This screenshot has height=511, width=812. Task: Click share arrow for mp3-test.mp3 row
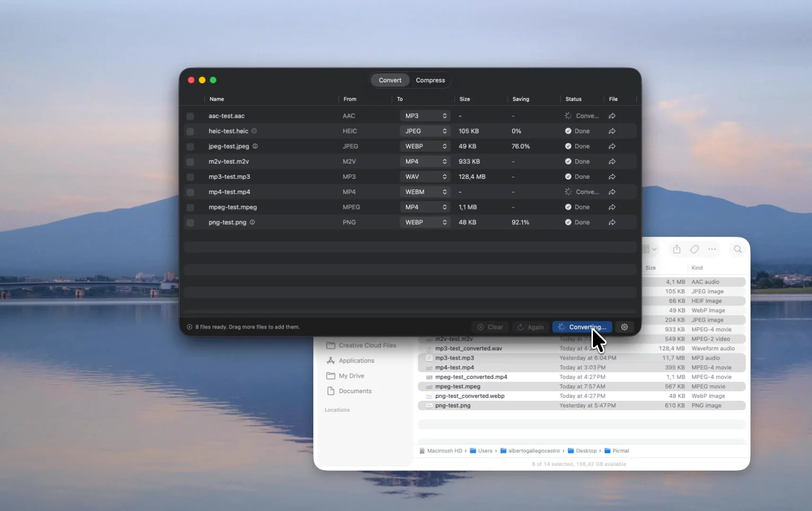[612, 176]
